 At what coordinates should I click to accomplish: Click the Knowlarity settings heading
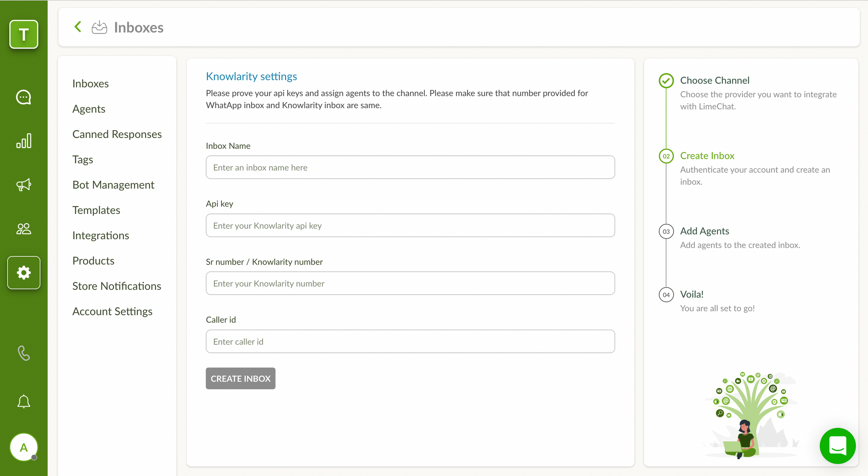pyautogui.click(x=251, y=76)
